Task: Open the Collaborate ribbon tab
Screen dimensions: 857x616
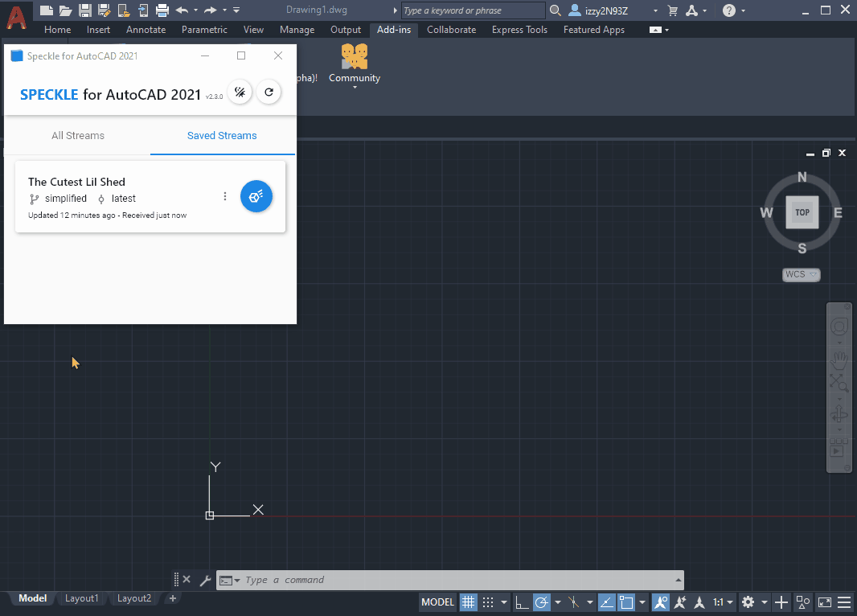Action: click(452, 30)
